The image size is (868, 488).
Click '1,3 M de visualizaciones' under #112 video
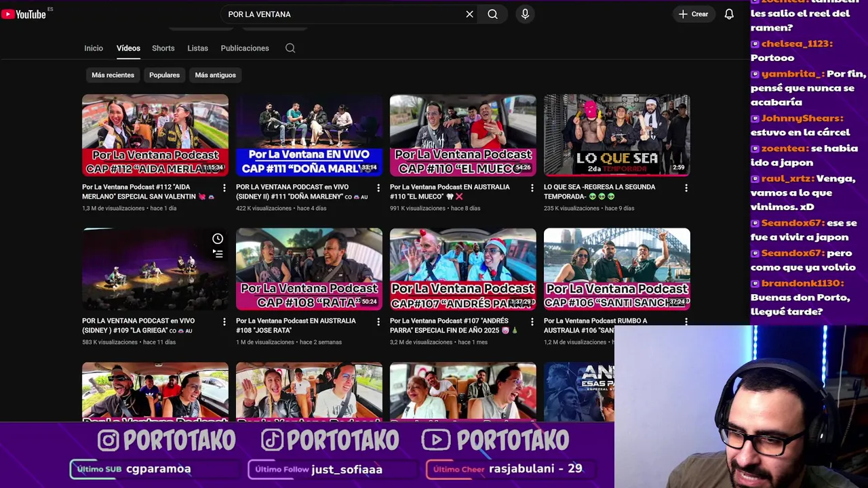point(113,209)
